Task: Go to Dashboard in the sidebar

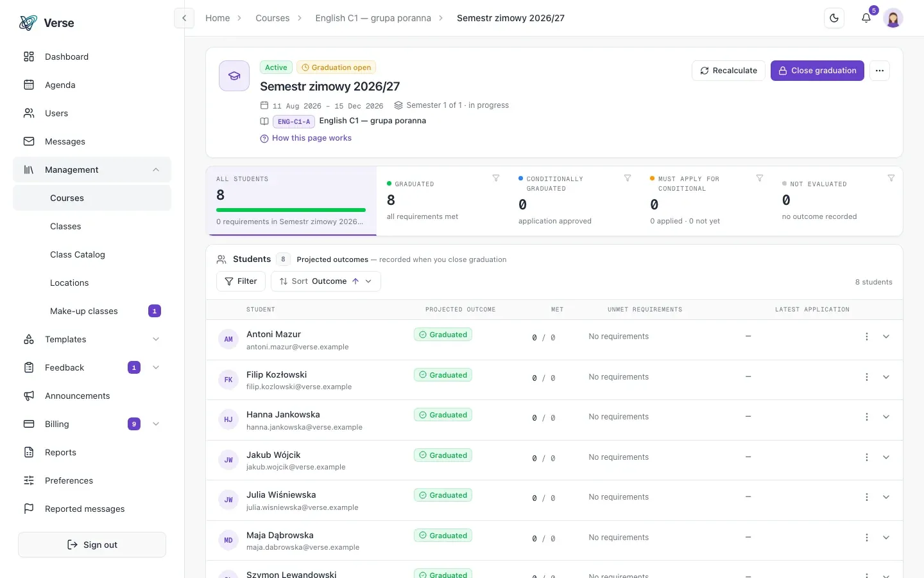Action: pyautogui.click(x=92, y=57)
